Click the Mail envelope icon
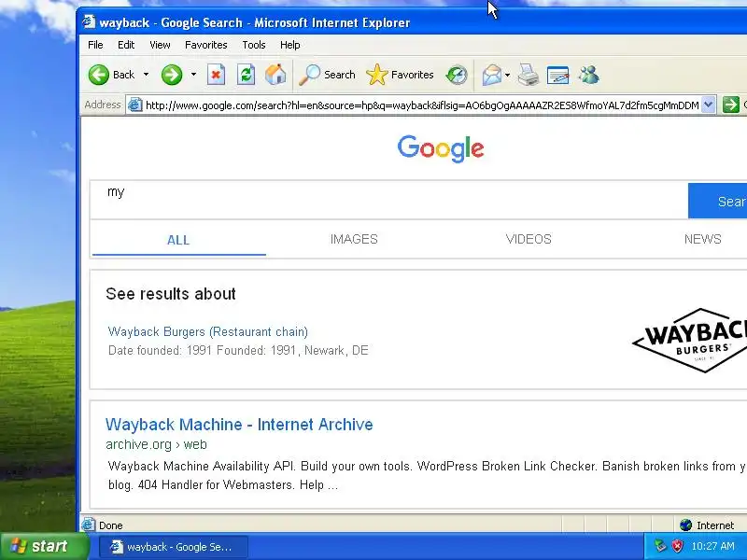Viewport: 747px width, 560px height. click(492, 75)
